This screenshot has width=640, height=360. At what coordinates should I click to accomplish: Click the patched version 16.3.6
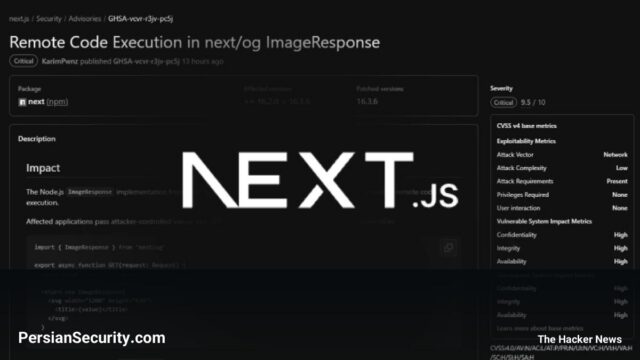point(367,101)
